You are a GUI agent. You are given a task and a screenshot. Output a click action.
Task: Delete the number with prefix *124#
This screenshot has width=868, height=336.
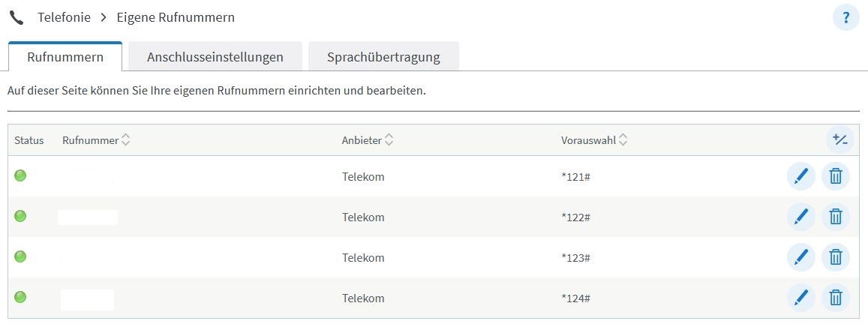836,298
